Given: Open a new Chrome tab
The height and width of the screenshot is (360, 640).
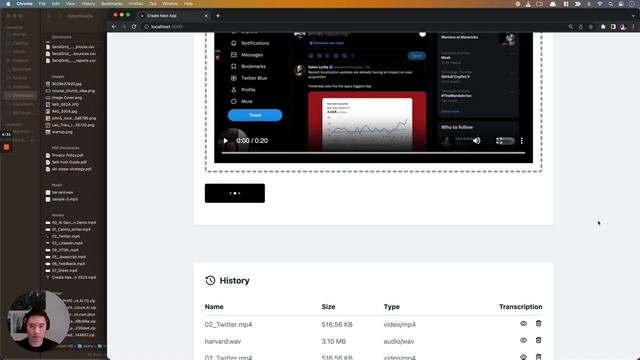Looking at the screenshot, I should pos(218,16).
